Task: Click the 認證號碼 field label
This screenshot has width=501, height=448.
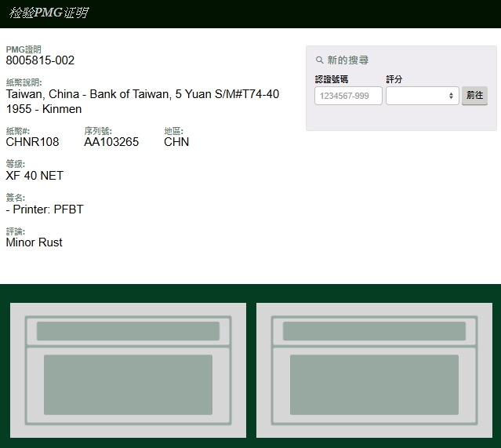Action: click(x=332, y=79)
